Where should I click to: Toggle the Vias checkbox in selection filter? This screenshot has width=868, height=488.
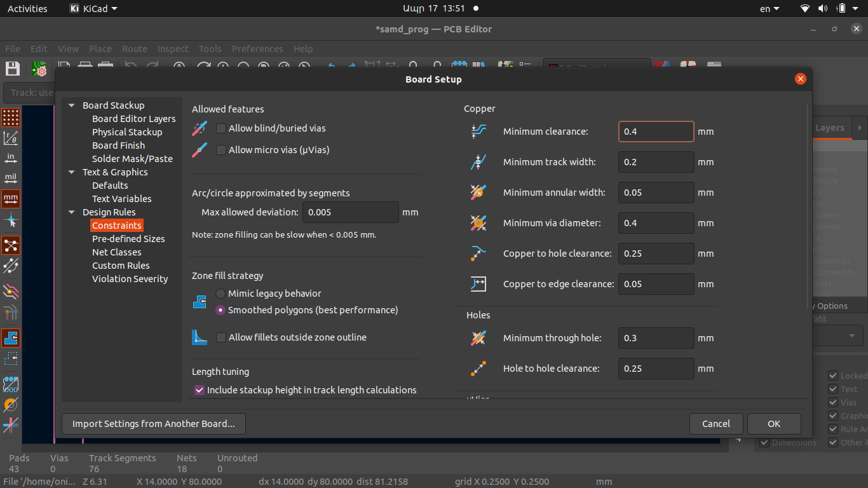point(833,402)
